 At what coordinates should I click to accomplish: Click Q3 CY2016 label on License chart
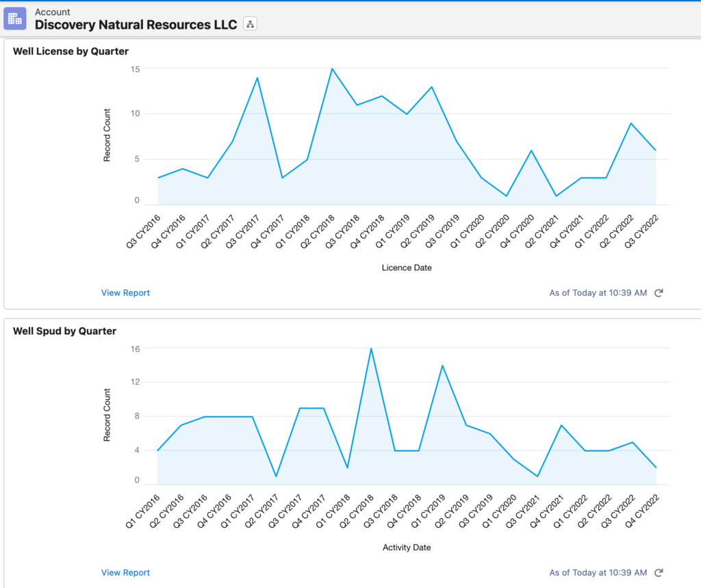(143, 231)
